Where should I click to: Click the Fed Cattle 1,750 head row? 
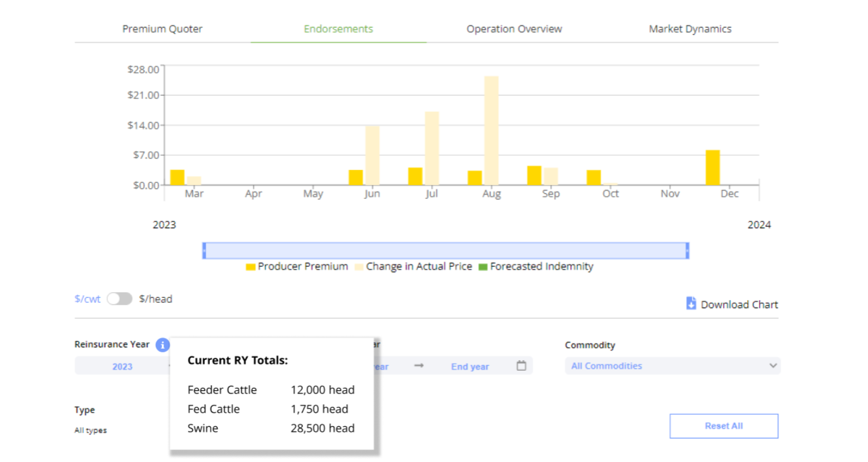point(268,409)
